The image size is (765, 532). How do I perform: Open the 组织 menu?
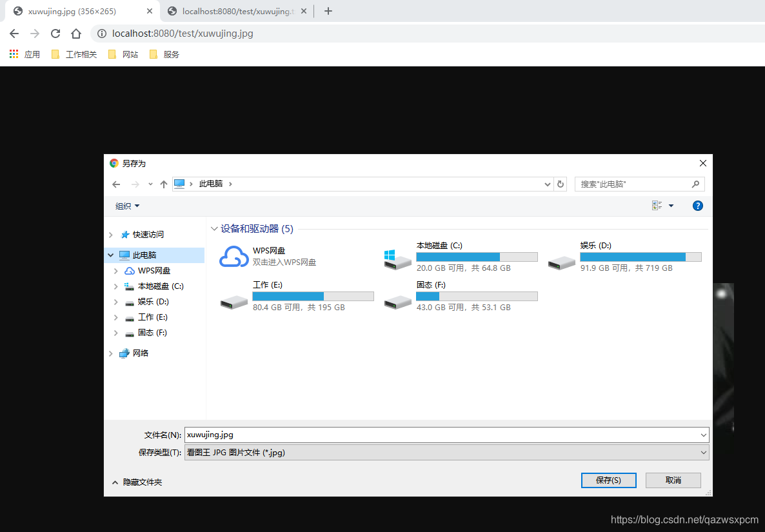click(x=127, y=206)
